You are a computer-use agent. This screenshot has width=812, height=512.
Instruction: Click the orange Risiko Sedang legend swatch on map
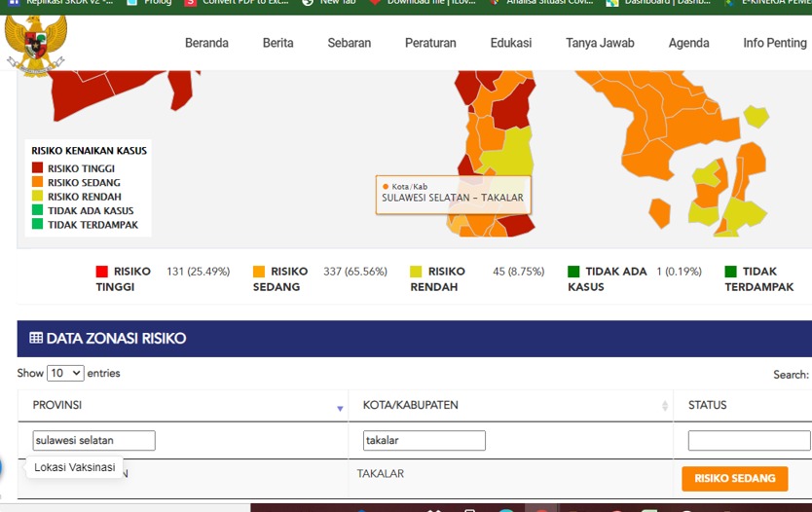pos(37,182)
